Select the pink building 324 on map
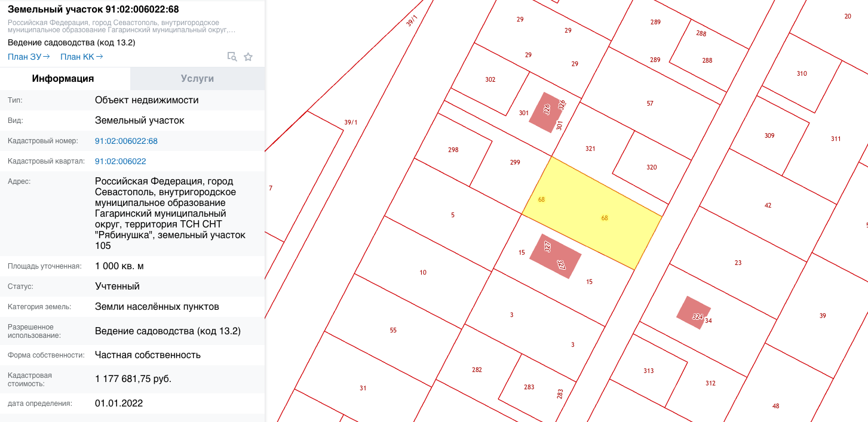Screen dimensions: 868x422 (692, 312)
